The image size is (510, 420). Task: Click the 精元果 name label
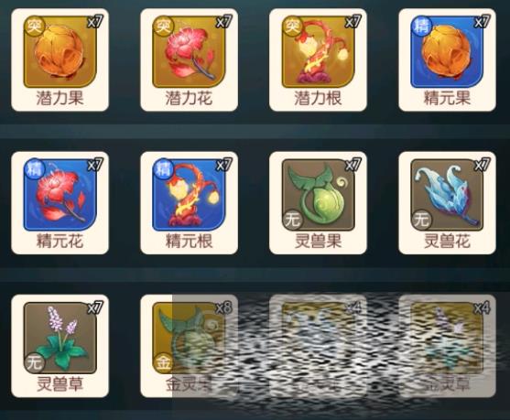[x=447, y=98]
